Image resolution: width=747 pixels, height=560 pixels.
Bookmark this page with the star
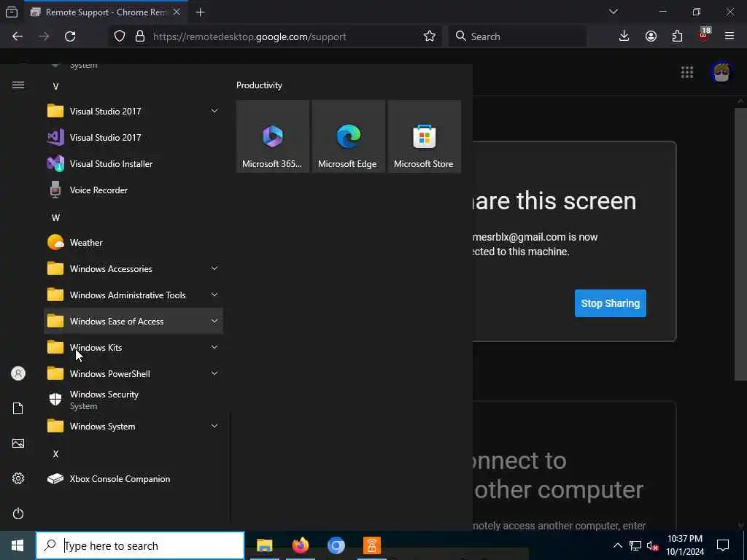tap(429, 36)
